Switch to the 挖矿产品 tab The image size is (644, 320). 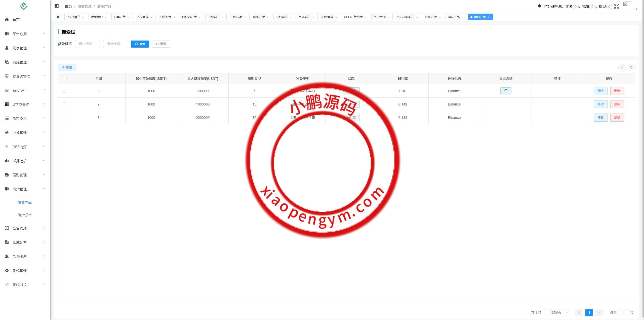coord(431,17)
